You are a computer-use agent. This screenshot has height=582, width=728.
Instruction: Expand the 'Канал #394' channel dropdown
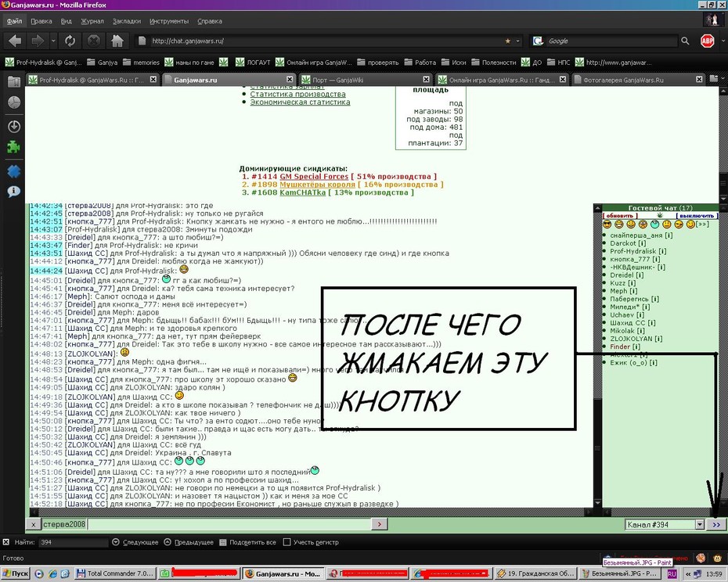pyautogui.click(x=699, y=524)
